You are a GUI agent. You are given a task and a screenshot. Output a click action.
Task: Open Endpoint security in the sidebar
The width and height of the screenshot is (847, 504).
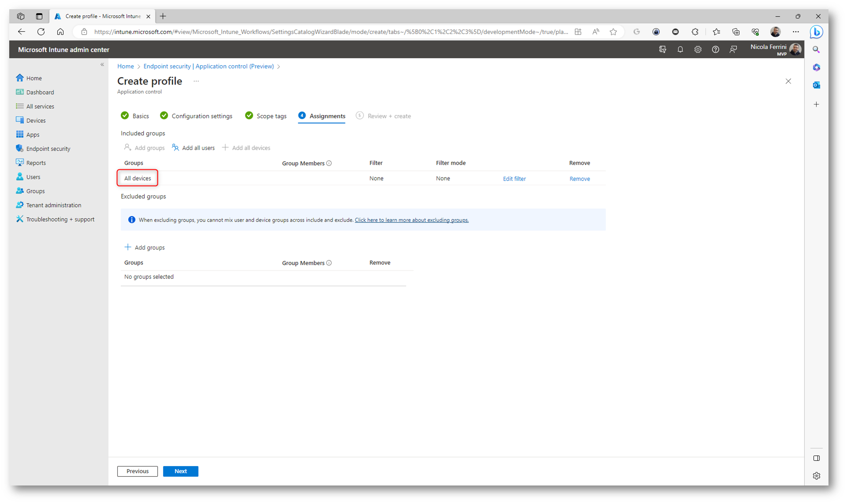pos(43,148)
